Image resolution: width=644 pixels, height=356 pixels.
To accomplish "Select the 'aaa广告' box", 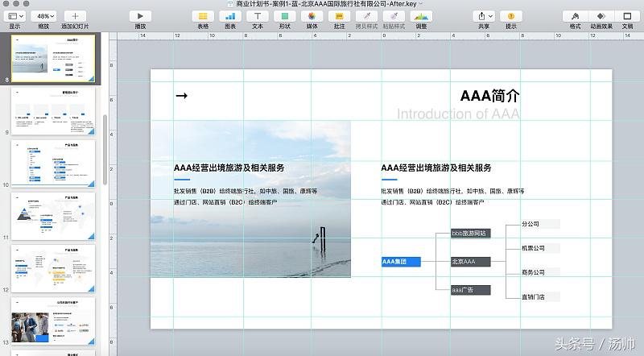I will [x=471, y=290].
